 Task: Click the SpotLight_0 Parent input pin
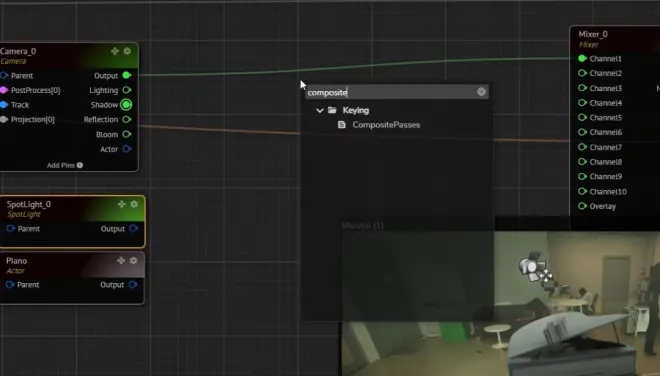(x=11, y=229)
